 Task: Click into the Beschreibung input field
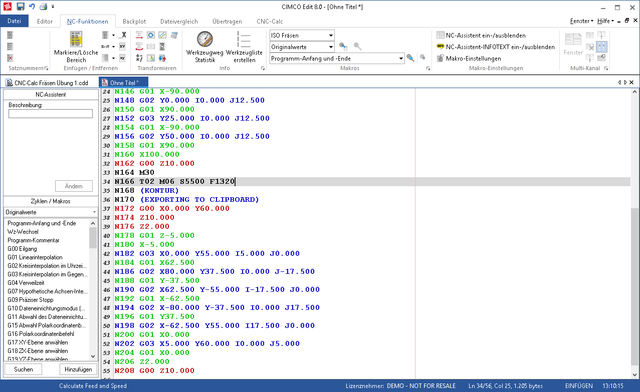51,114
